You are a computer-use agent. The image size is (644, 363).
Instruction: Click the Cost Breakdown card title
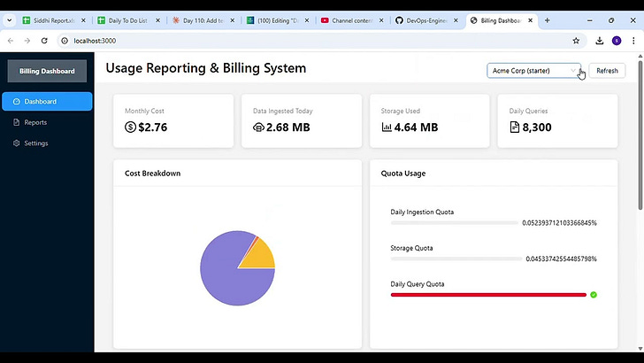[x=153, y=174]
